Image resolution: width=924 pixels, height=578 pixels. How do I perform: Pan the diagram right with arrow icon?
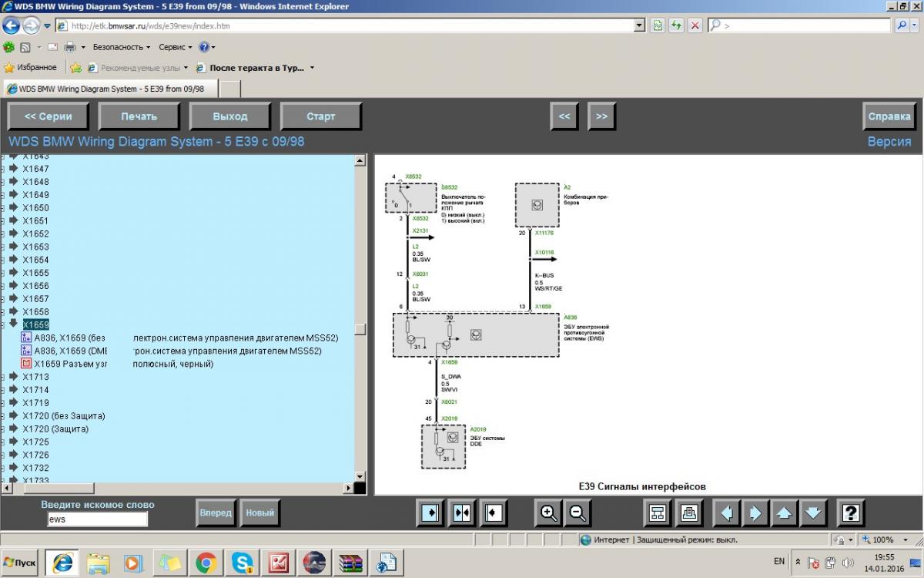pos(755,512)
